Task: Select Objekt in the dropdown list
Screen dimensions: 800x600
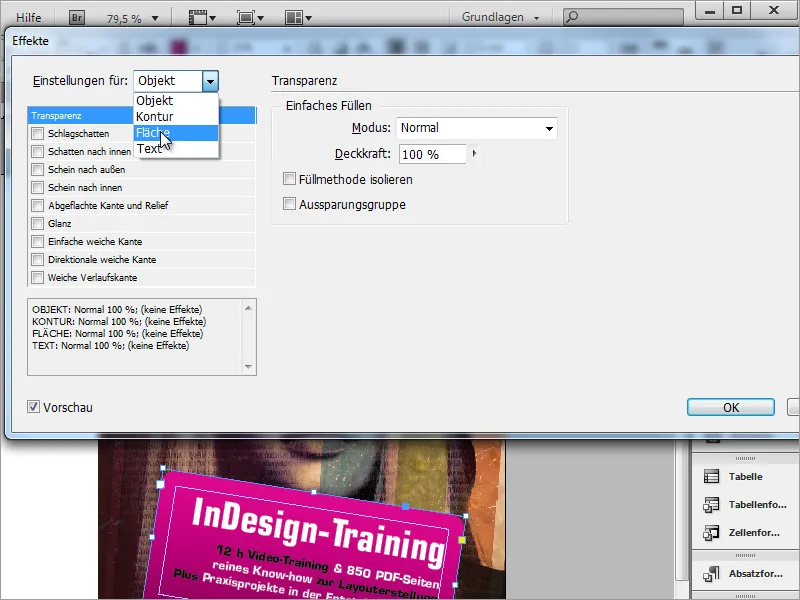Action: [176, 101]
